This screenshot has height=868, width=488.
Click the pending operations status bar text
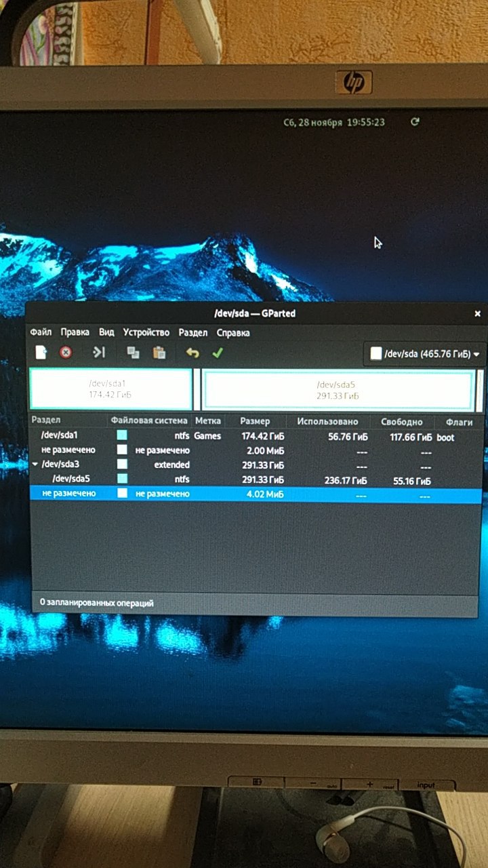pos(96,602)
